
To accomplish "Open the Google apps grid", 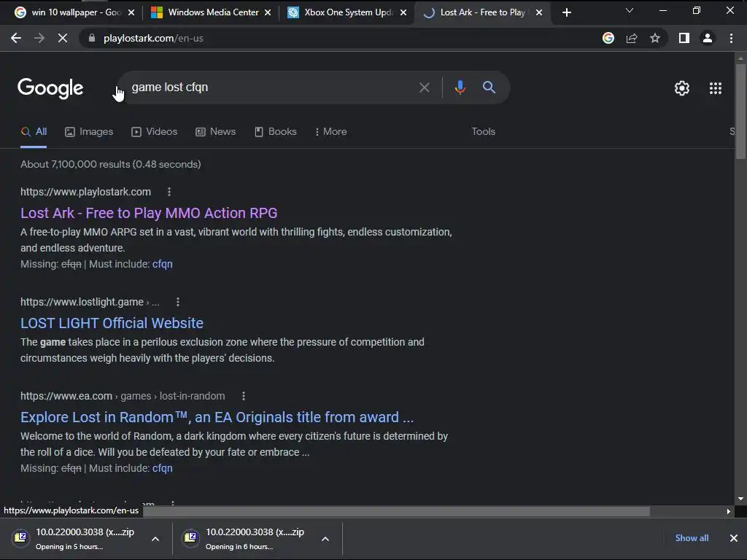I will [x=716, y=88].
